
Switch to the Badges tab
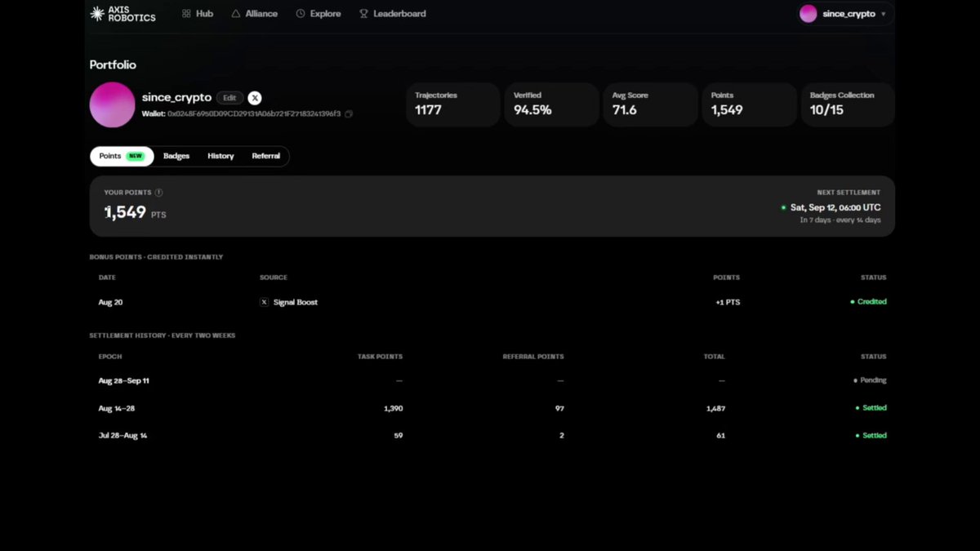(176, 156)
